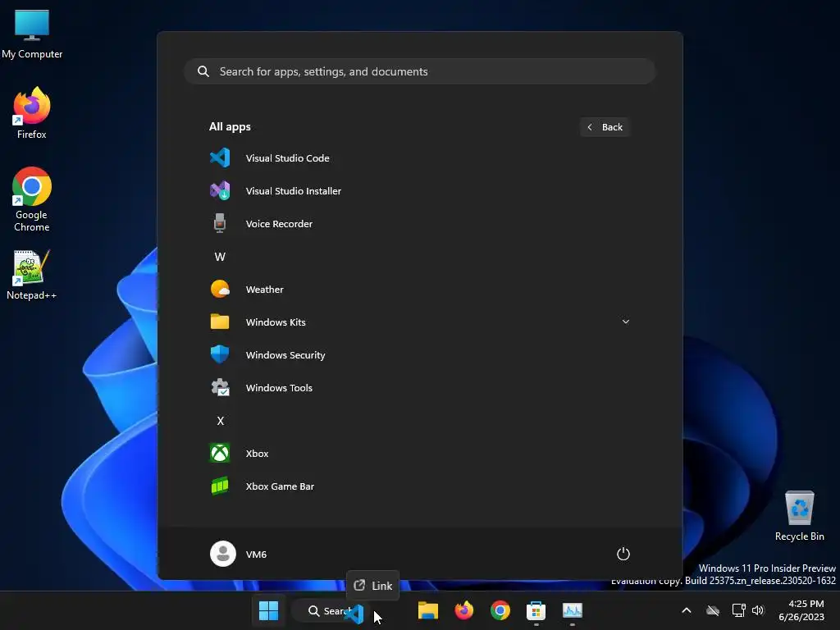840x630 pixels.
Task: Open the clock and date 4:25 PM
Action: tap(801, 610)
